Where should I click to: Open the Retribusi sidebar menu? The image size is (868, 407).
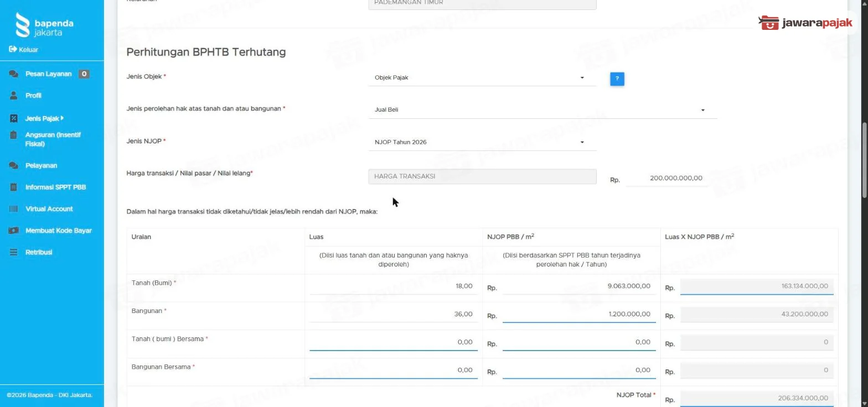coord(39,252)
